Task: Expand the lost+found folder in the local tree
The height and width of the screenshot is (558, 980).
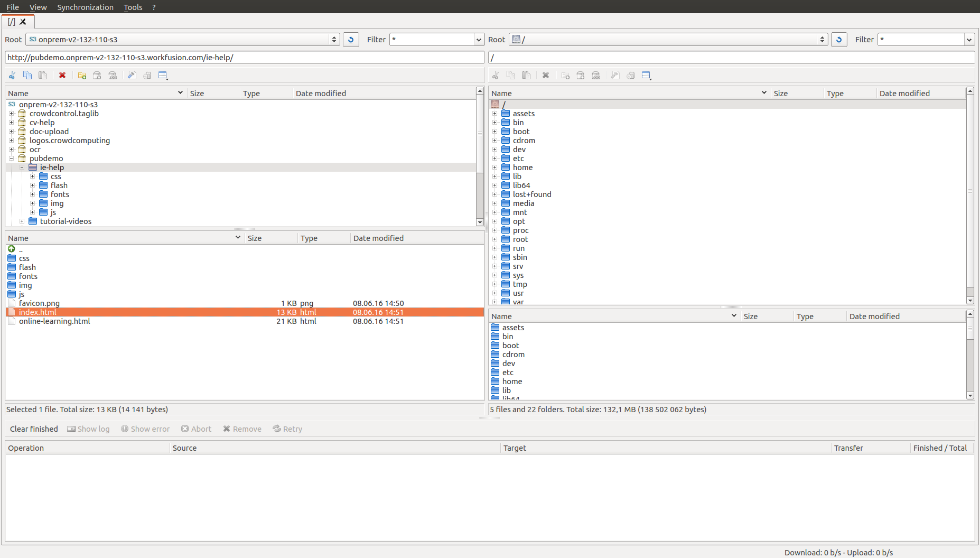Action: point(494,194)
